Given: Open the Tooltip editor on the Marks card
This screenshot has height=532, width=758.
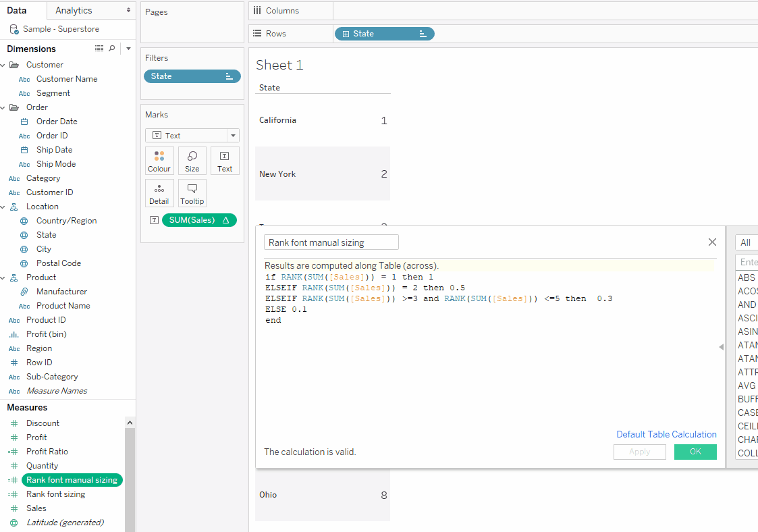Looking at the screenshot, I should (x=192, y=193).
